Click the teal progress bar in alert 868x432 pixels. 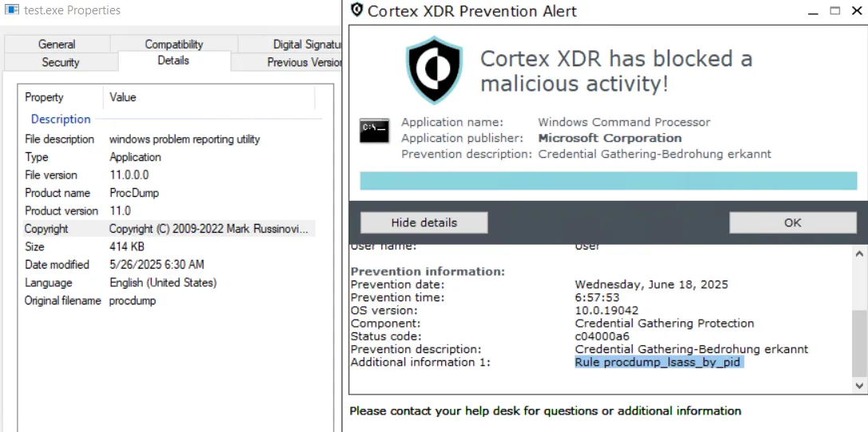click(x=608, y=181)
